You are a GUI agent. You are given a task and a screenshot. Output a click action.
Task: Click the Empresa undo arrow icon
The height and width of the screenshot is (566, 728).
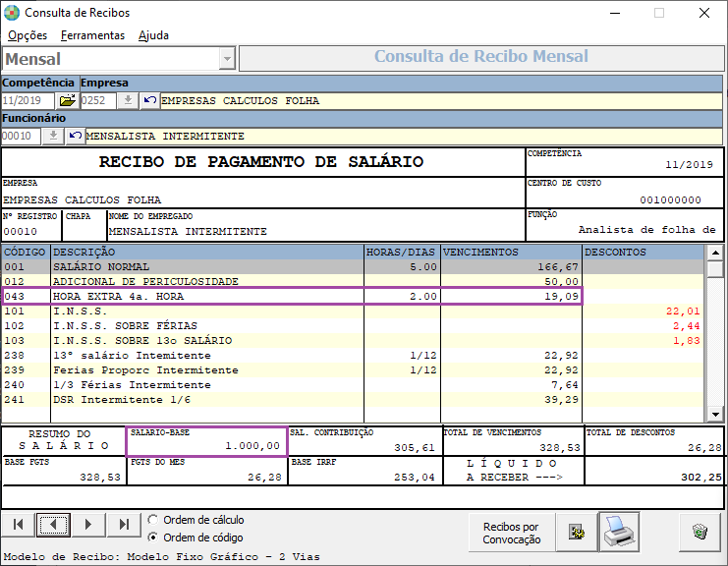coord(150,100)
